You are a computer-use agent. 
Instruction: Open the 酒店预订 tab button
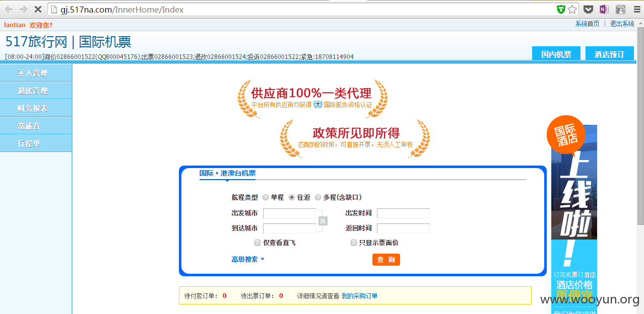[x=609, y=54]
